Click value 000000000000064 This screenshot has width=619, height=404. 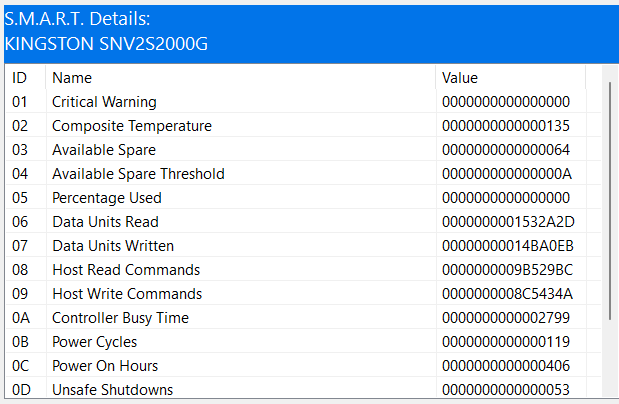(x=506, y=150)
